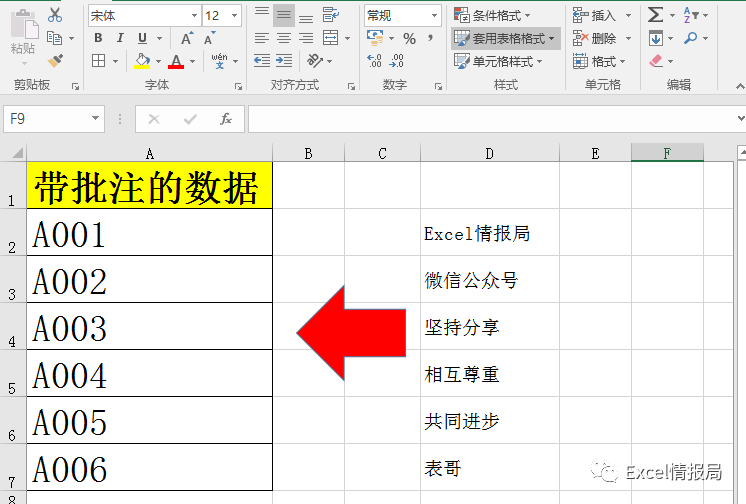Click the accounting number format icon
The height and width of the screenshot is (504, 746).
375,38
